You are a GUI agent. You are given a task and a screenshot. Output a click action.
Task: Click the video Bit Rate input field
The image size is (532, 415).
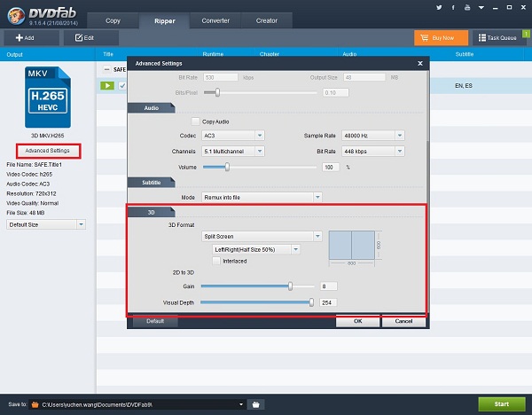point(221,77)
